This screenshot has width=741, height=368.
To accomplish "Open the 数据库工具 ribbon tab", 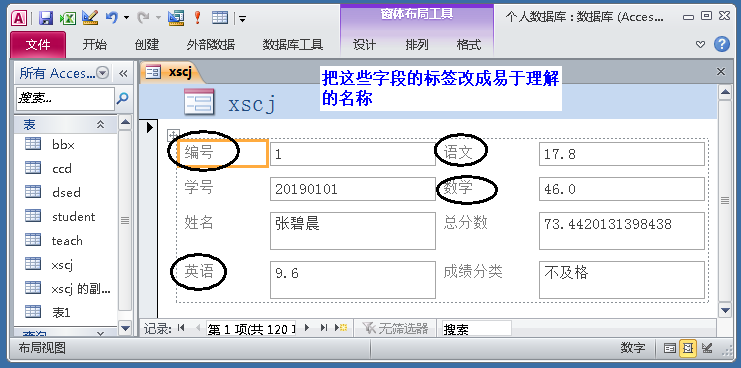I will tap(293, 45).
